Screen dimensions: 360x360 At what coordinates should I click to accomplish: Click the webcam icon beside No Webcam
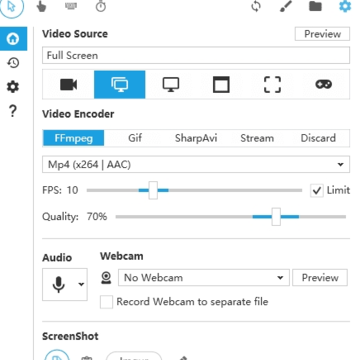(106, 278)
